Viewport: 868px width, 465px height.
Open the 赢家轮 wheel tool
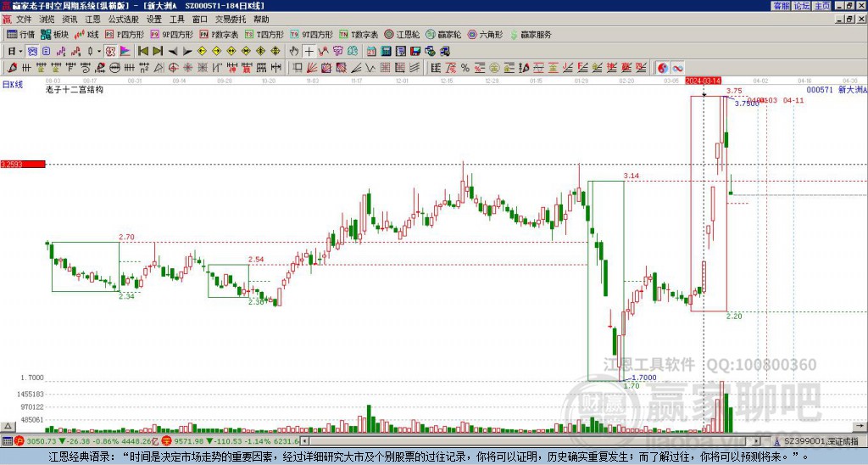tap(444, 34)
